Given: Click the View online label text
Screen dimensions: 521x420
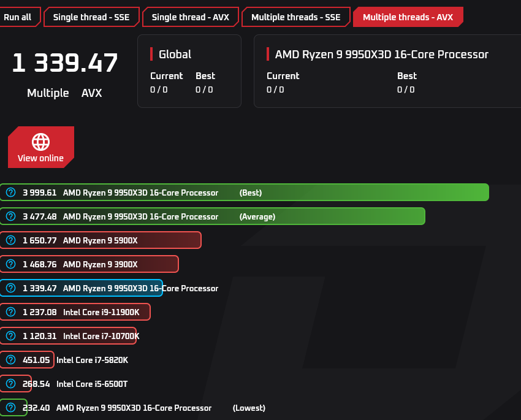Looking at the screenshot, I should coord(40,158).
